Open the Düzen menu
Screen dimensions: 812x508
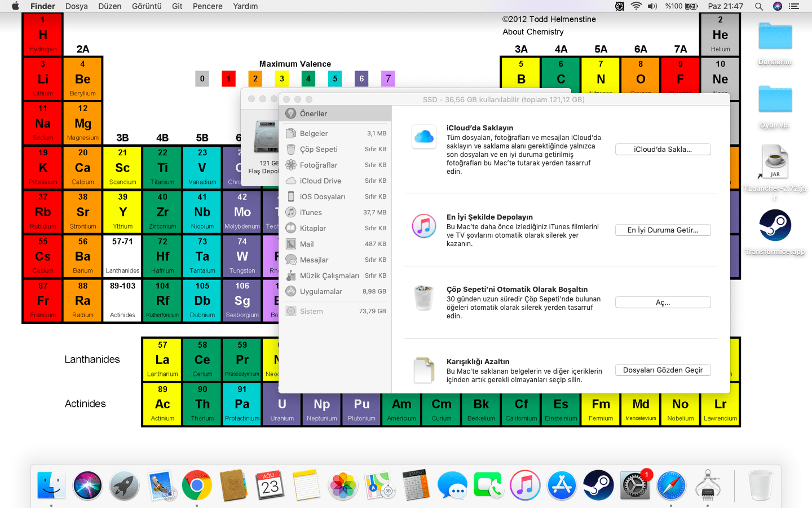coord(110,6)
